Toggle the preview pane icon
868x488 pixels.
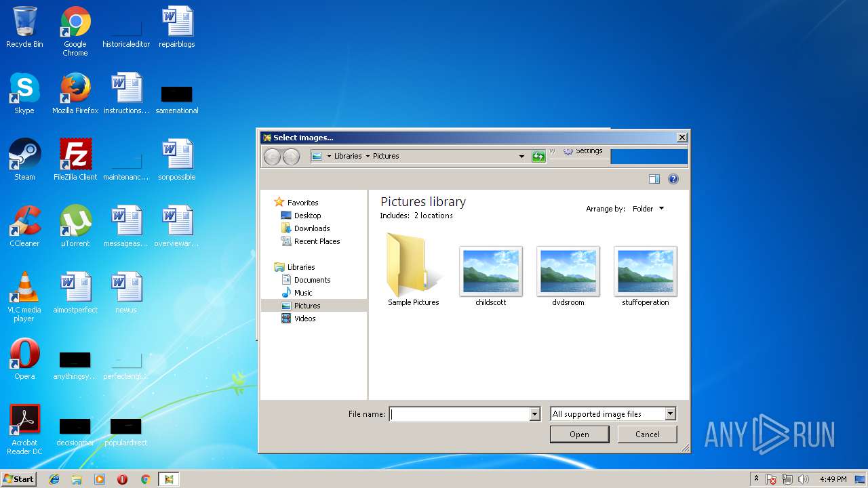pyautogui.click(x=654, y=179)
